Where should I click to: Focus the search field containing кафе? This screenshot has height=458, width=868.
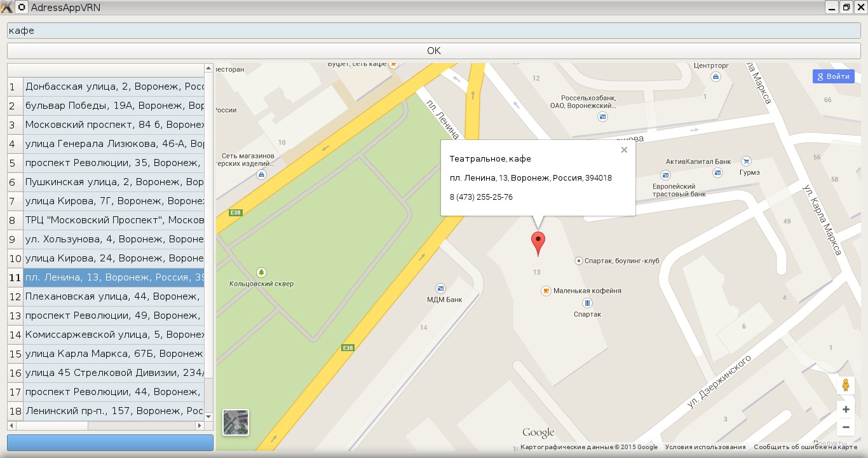[x=434, y=31]
